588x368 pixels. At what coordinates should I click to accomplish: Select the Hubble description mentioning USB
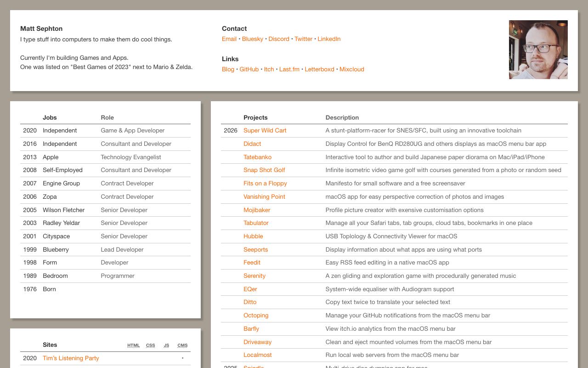(391, 236)
